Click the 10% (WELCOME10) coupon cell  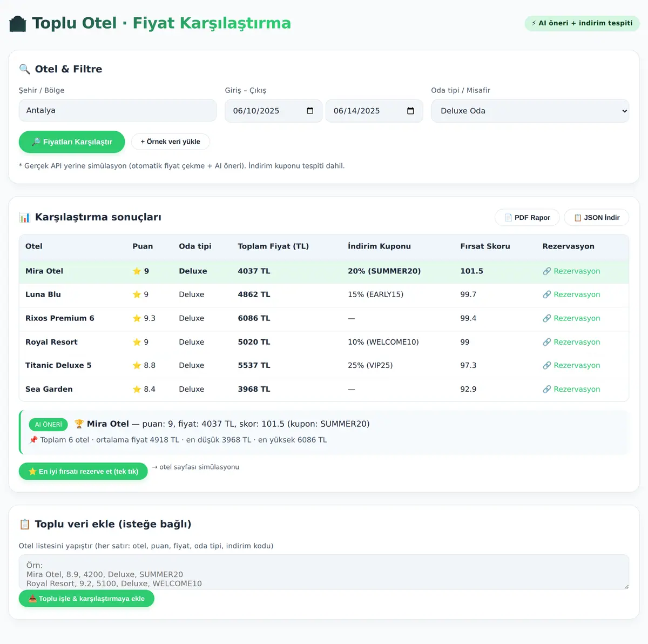click(x=383, y=342)
